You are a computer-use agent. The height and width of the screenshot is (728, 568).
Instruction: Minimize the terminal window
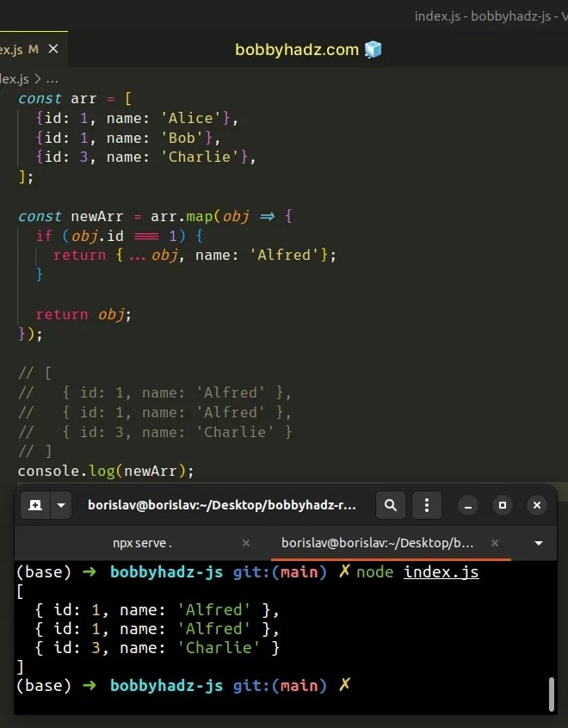click(468, 505)
